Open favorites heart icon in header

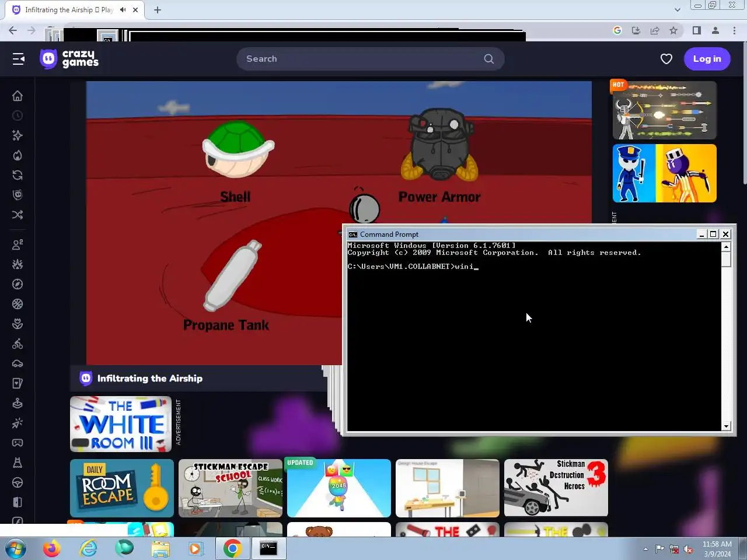click(x=666, y=59)
